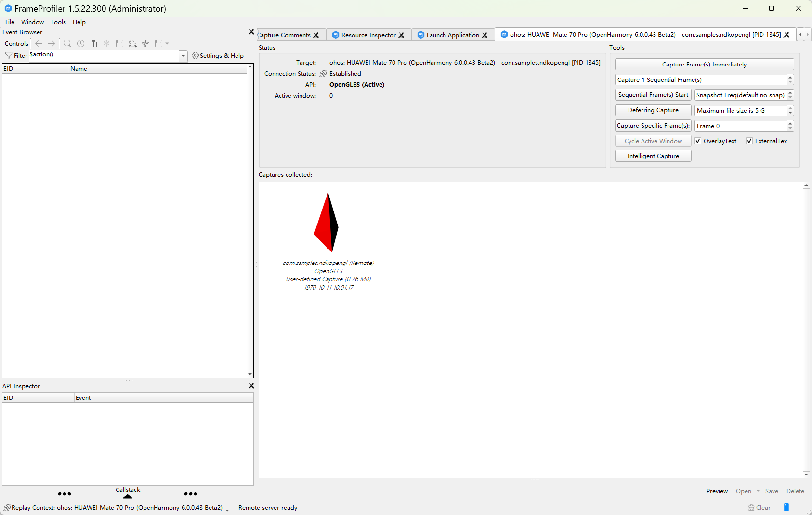Open the filter expression dropdown
The image size is (812, 515).
point(183,56)
